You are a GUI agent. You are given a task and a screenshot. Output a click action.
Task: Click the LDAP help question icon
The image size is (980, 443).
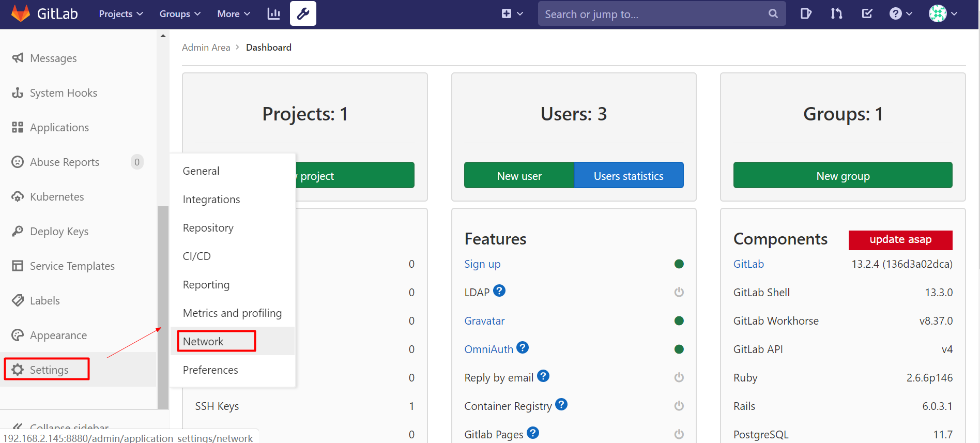click(499, 291)
